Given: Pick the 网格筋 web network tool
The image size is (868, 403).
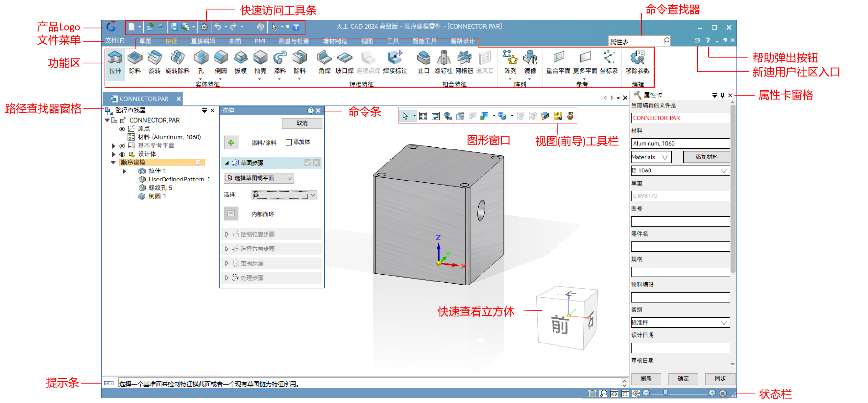Looking at the screenshot, I should [x=464, y=63].
